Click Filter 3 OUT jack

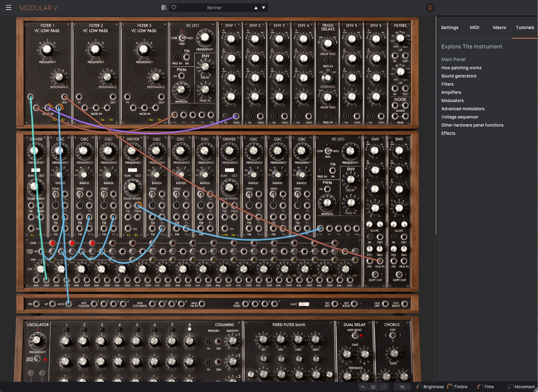pyautogui.click(x=161, y=97)
